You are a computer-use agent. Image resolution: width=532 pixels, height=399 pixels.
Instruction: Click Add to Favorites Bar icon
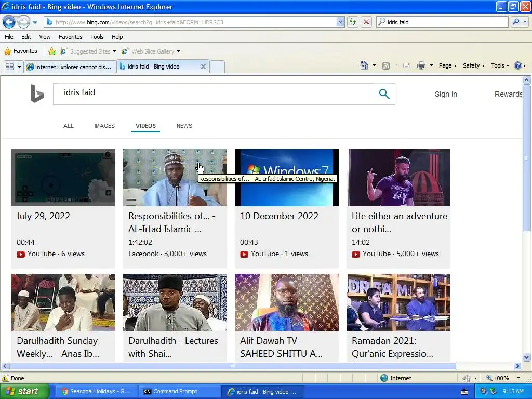pyautogui.click(x=52, y=51)
